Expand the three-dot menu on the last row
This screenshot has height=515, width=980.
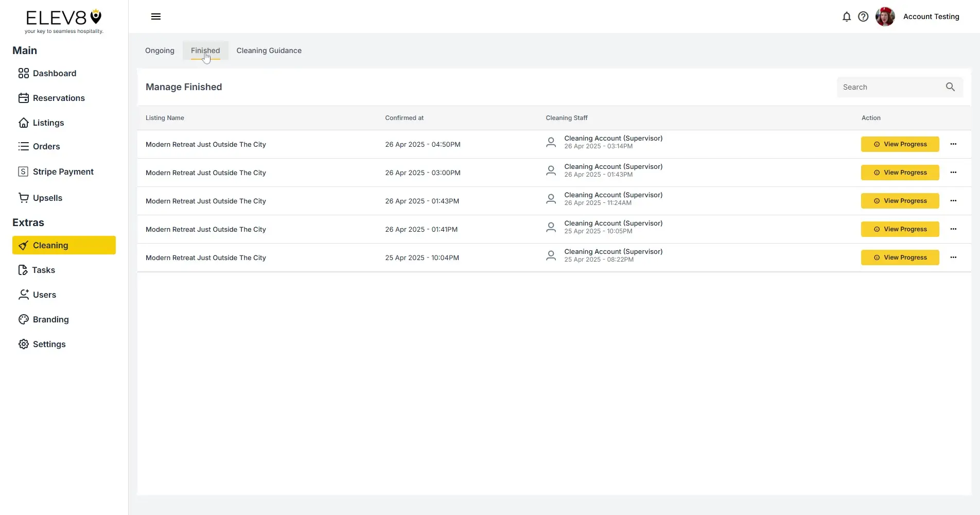pyautogui.click(x=953, y=257)
